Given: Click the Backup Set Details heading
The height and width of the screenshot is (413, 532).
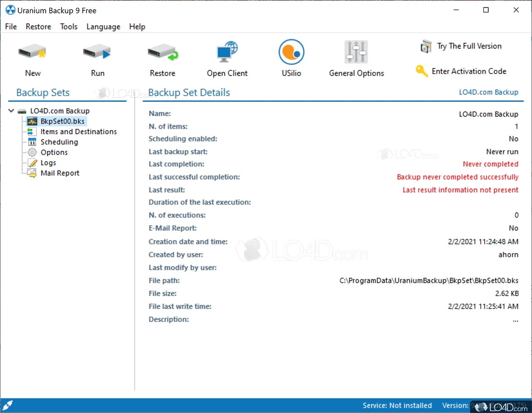Looking at the screenshot, I should pyautogui.click(x=189, y=92).
